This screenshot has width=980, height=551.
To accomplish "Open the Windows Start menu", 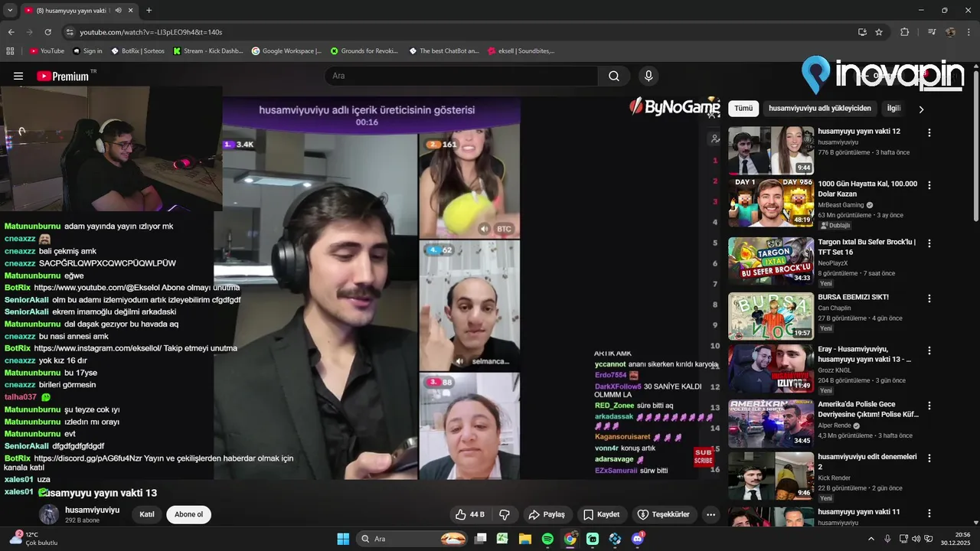I will pyautogui.click(x=343, y=539).
